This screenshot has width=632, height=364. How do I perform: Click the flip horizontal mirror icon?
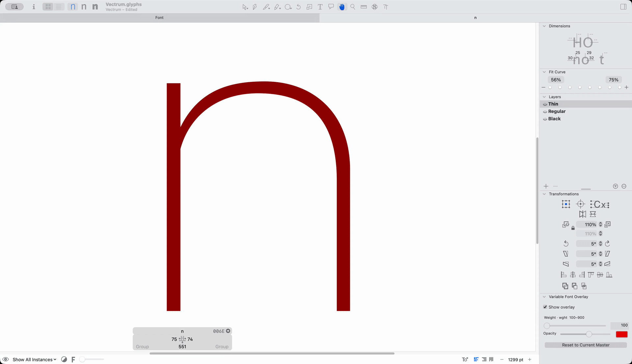[582, 214]
